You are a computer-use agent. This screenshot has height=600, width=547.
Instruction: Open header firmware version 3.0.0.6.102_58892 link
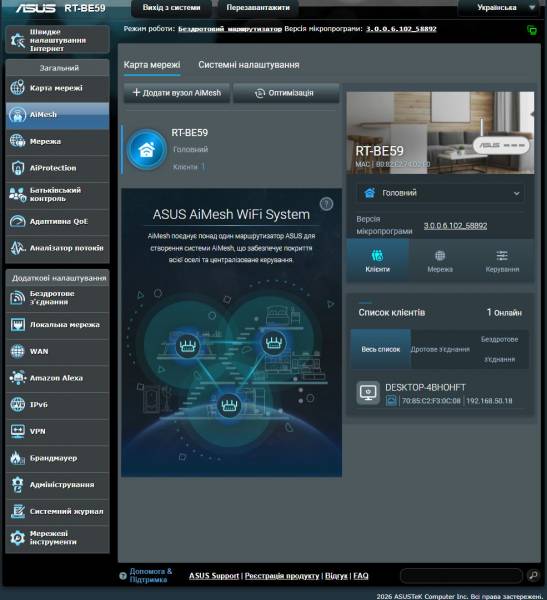pyautogui.click(x=401, y=29)
